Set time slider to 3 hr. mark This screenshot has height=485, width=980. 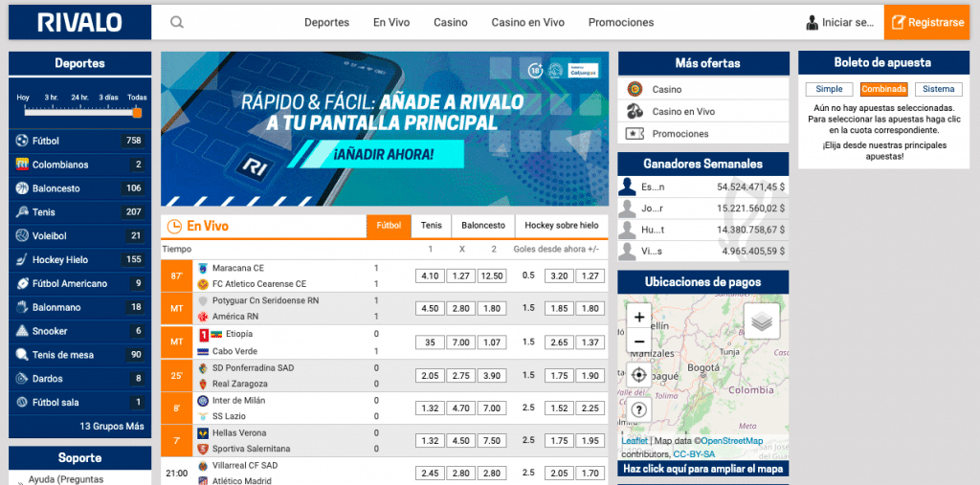[x=52, y=112]
